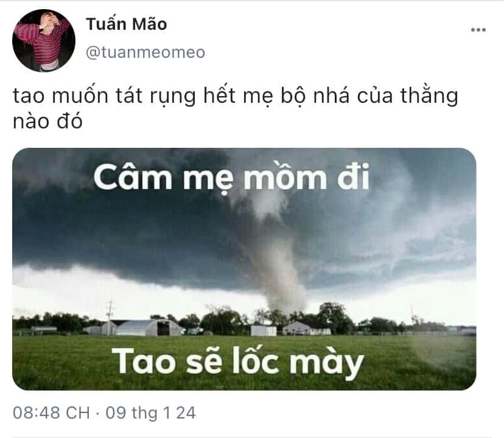
Task: Click the green grass field in the image
Action: click(244, 363)
